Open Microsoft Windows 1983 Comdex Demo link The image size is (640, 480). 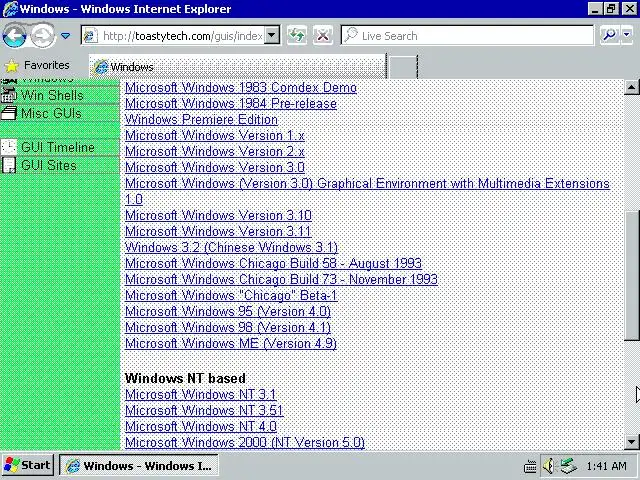pos(241,88)
